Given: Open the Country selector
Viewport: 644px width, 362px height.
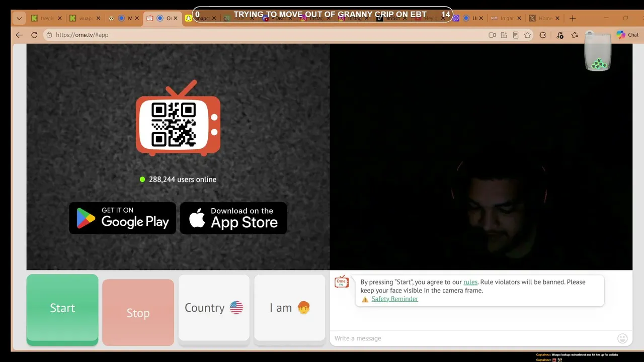Looking at the screenshot, I should coord(214,308).
